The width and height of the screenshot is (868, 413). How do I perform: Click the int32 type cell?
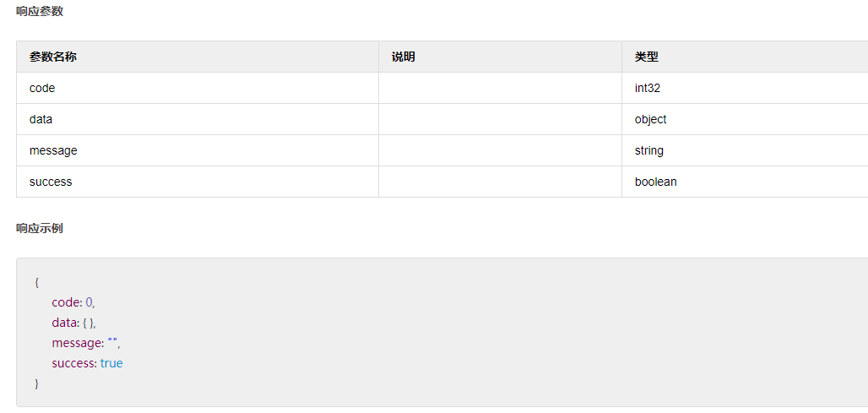pyautogui.click(x=648, y=88)
